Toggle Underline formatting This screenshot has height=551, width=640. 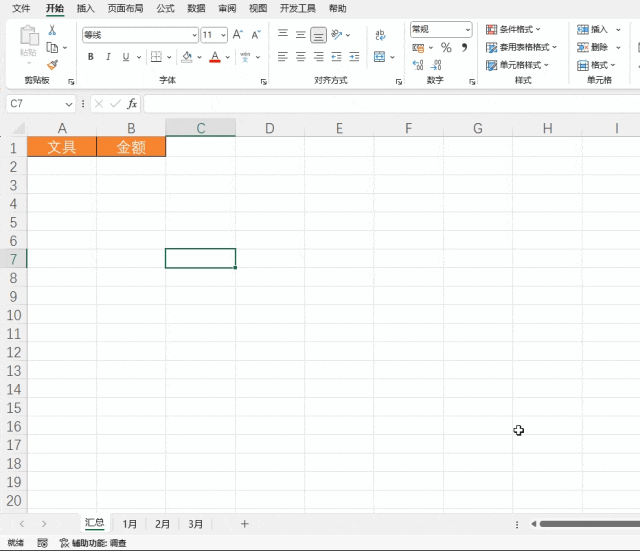click(x=126, y=57)
